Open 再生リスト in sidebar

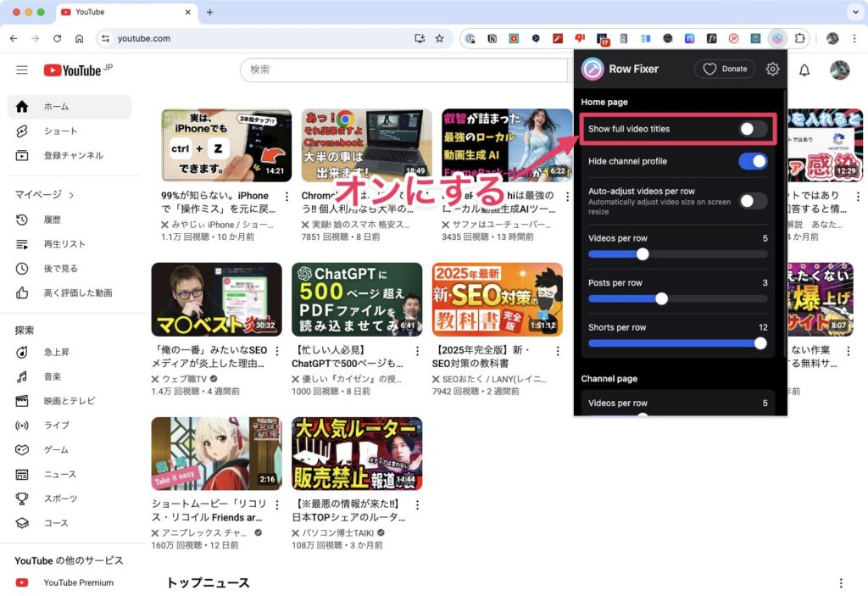[x=70, y=243]
